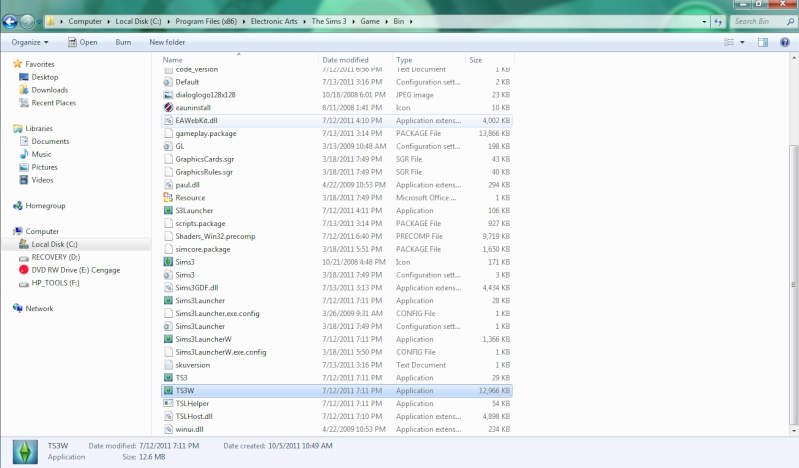Select Program Files (x86) breadcrumb segment

click(x=206, y=21)
